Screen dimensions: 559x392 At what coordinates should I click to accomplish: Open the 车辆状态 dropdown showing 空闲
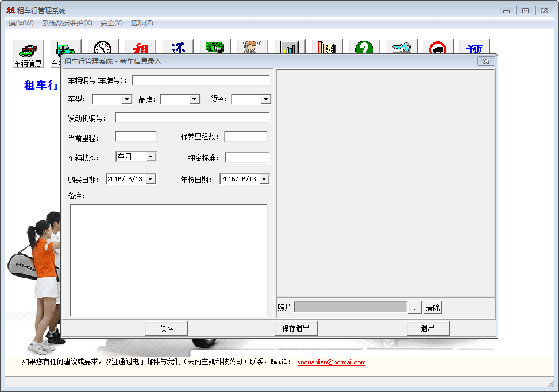click(x=151, y=157)
